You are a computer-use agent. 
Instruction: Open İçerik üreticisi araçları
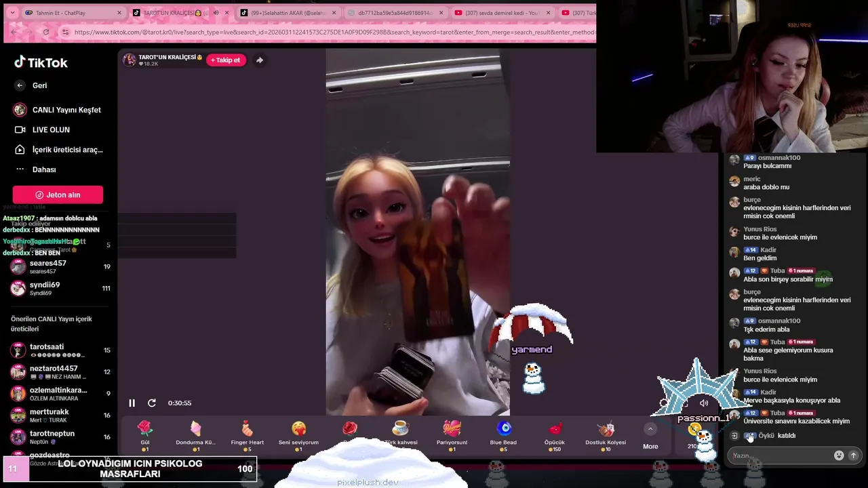coord(58,150)
